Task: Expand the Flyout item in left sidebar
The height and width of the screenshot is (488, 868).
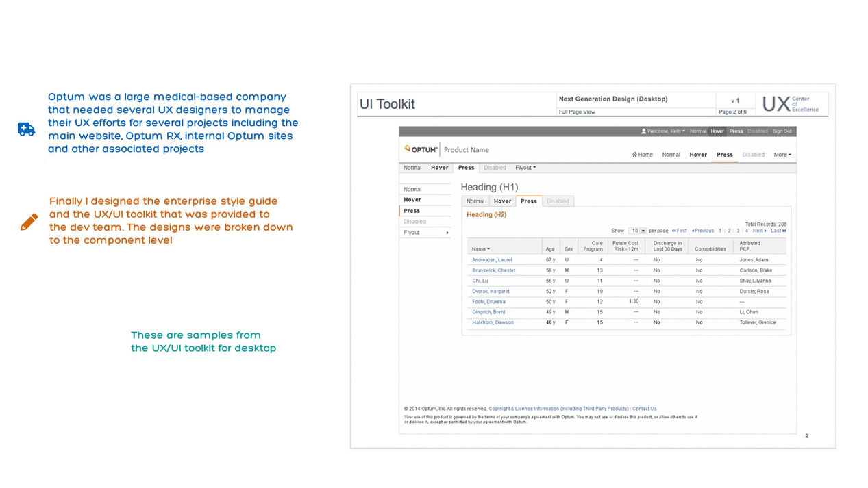Action: [425, 233]
